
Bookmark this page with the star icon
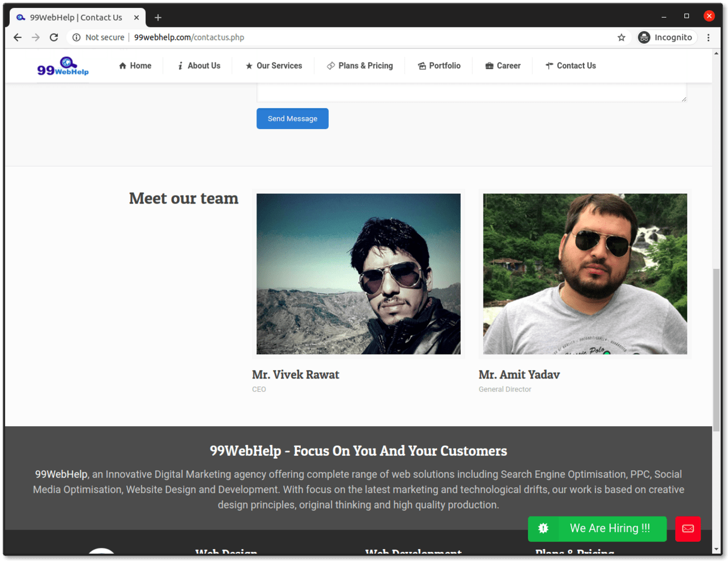[x=621, y=38]
